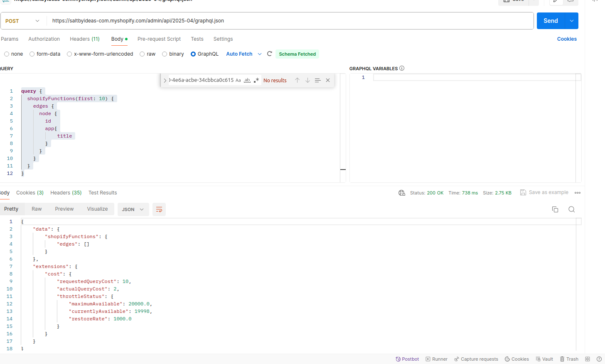The height and width of the screenshot is (364, 605).
Task: Toggle Match Case in find bar
Action: pos(238,80)
